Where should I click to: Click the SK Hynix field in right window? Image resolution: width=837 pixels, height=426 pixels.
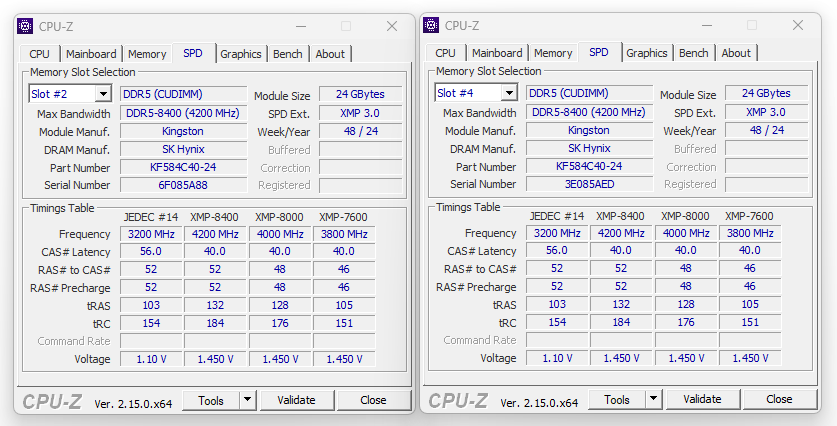[x=589, y=148]
